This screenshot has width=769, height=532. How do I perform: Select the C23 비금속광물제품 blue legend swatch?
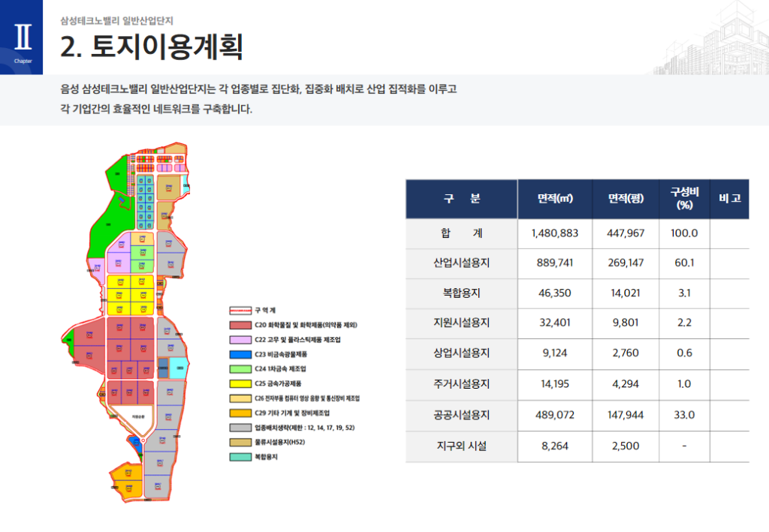pyautogui.click(x=240, y=354)
